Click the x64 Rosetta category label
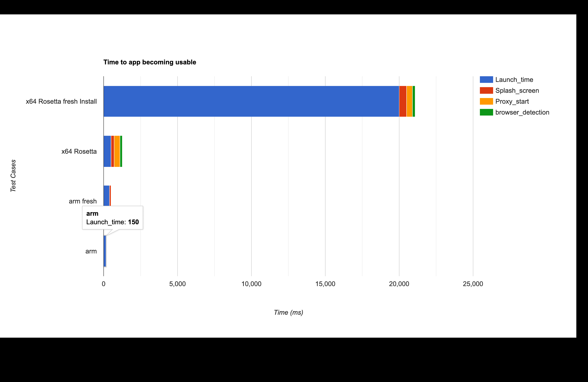This screenshot has height=382, width=588. [x=79, y=151]
